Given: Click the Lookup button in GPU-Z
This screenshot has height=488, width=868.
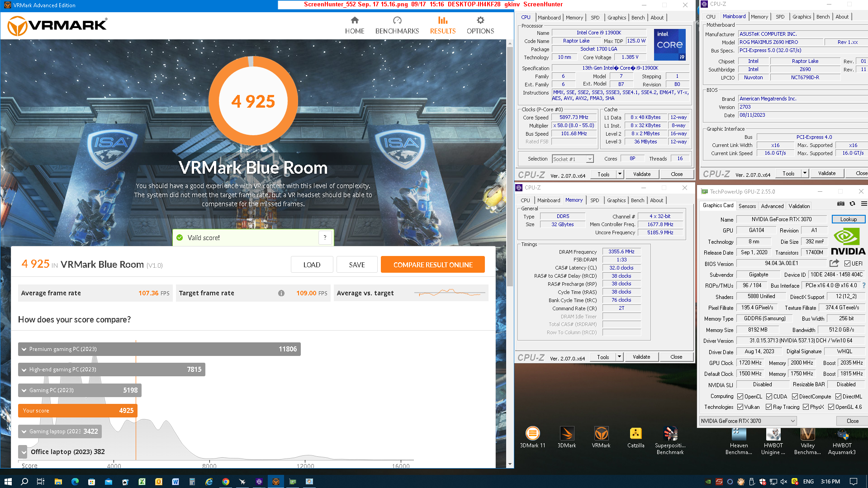Looking at the screenshot, I should click(848, 219).
